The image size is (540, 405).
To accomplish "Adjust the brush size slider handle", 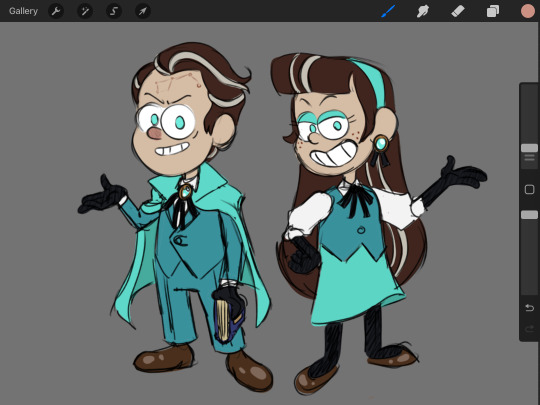I will [529, 148].
